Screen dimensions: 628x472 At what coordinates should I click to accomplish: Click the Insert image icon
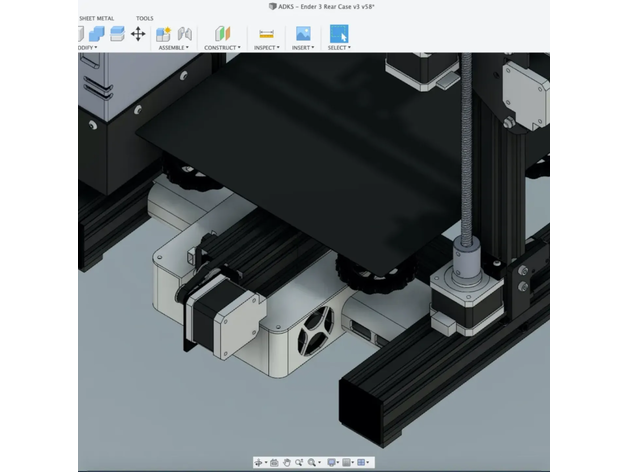click(x=303, y=33)
